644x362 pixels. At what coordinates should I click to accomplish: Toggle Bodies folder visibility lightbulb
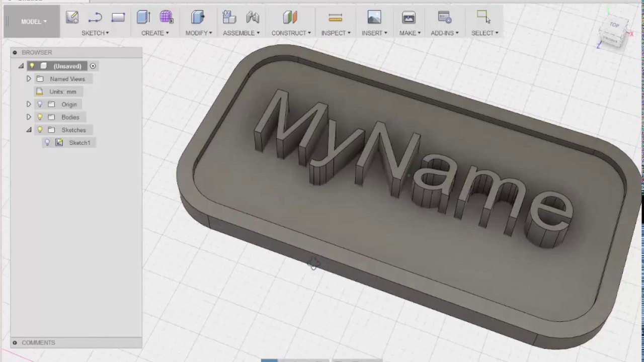[x=40, y=117]
